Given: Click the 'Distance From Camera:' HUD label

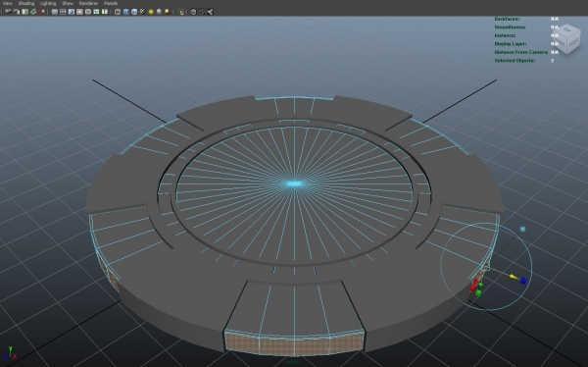Looking at the screenshot, I should click(521, 52).
